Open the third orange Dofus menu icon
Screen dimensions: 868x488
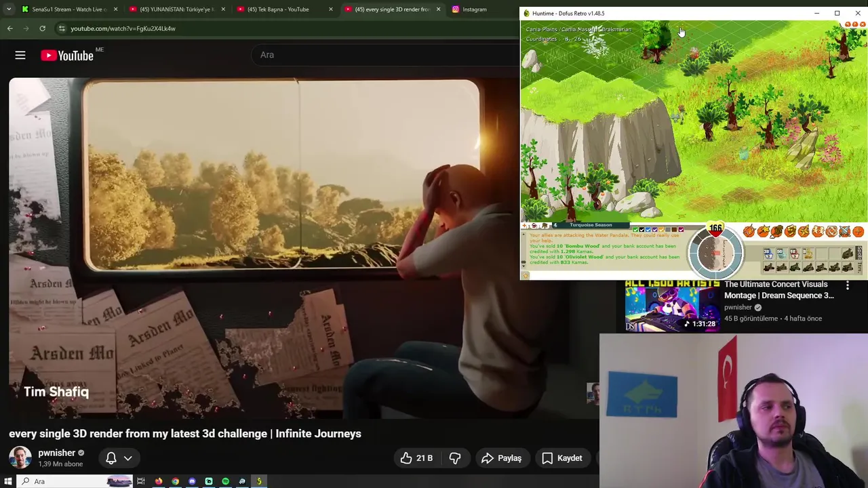[776, 232]
